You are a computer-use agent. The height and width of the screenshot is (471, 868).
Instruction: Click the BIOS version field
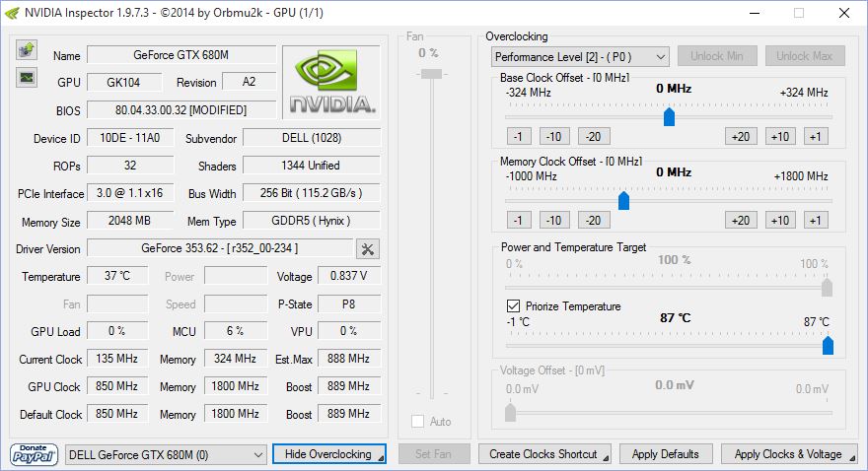tap(181, 110)
